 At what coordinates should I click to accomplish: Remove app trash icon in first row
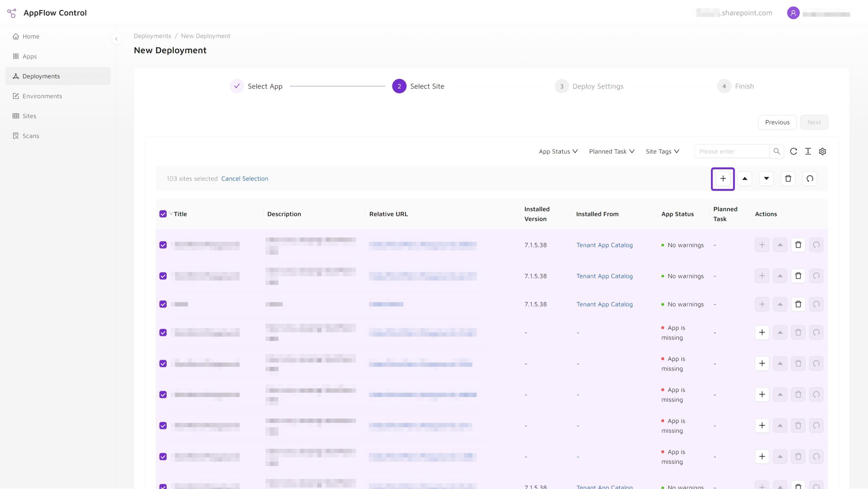[x=798, y=245]
